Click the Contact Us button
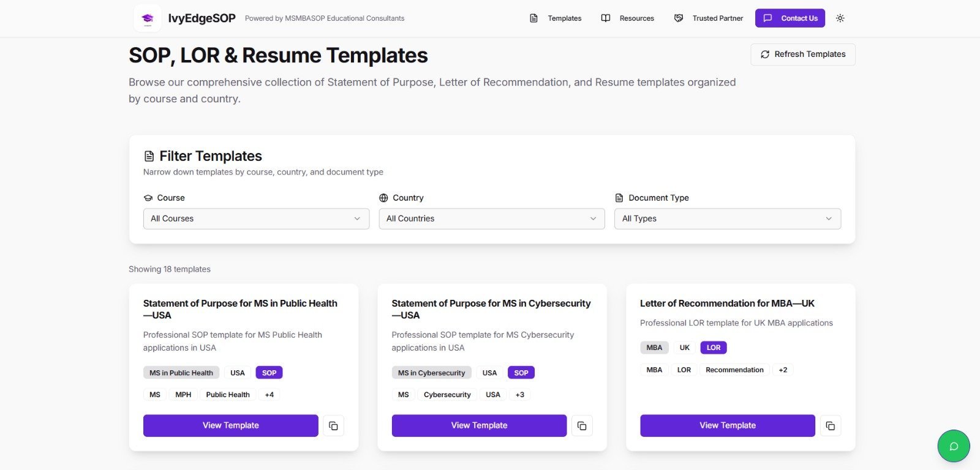The width and height of the screenshot is (980, 470). coord(790,18)
